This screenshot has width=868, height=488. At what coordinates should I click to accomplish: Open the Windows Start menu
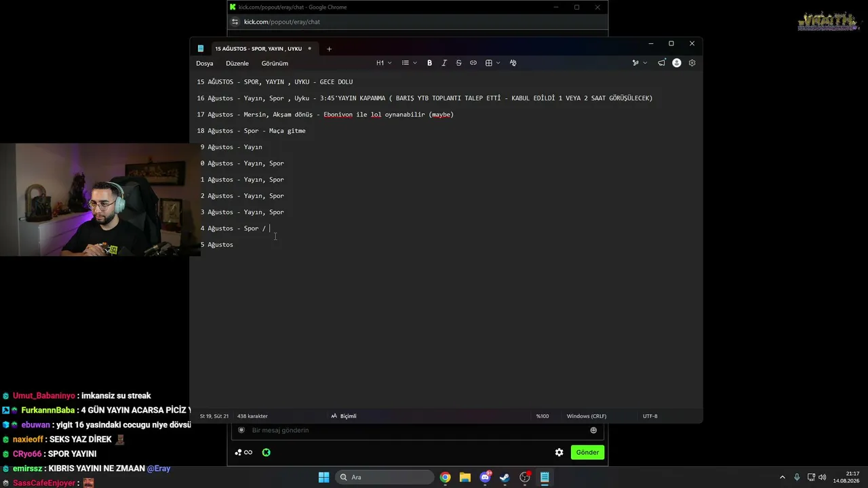323,477
